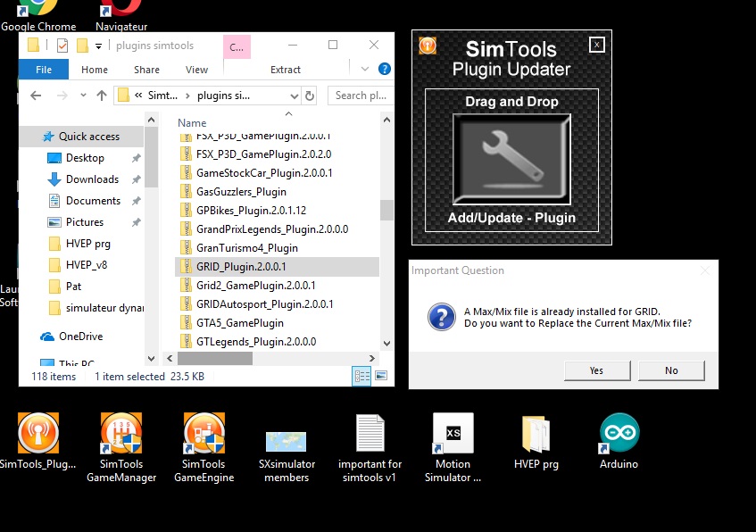The width and height of the screenshot is (756, 532).
Task: Select the GasGuzzlers_Plugin file
Action: (x=241, y=192)
